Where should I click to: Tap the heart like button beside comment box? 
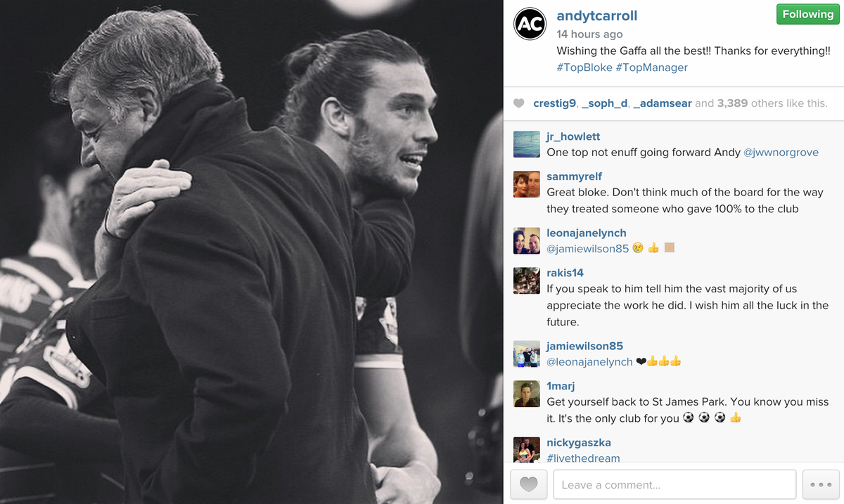coord(528,485)
